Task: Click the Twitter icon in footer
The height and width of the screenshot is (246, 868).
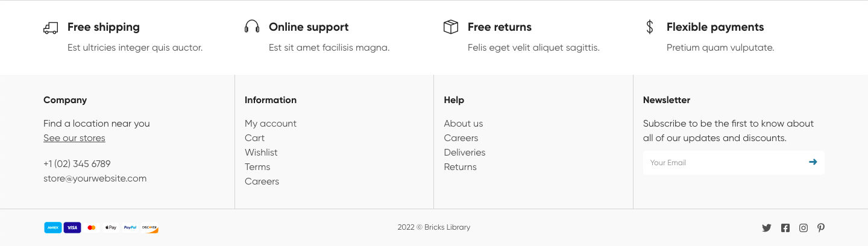Action: click(766, 228)
